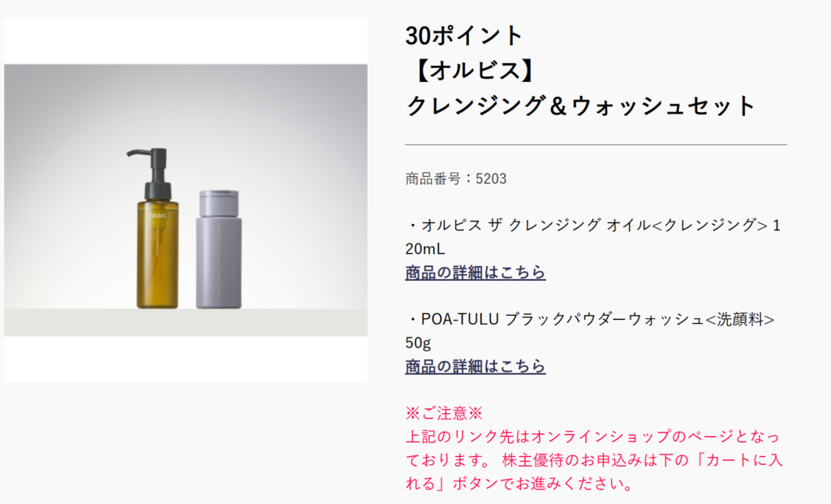Click the 20mL volume text
The height and width of the screenshot is (504, 831).
(x=425, y=249)
